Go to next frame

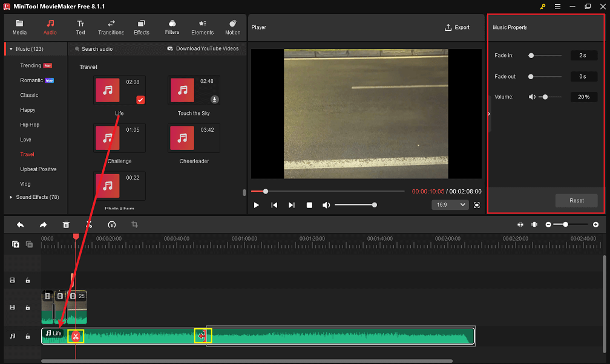pyautogui.click(x=292, y=205)
